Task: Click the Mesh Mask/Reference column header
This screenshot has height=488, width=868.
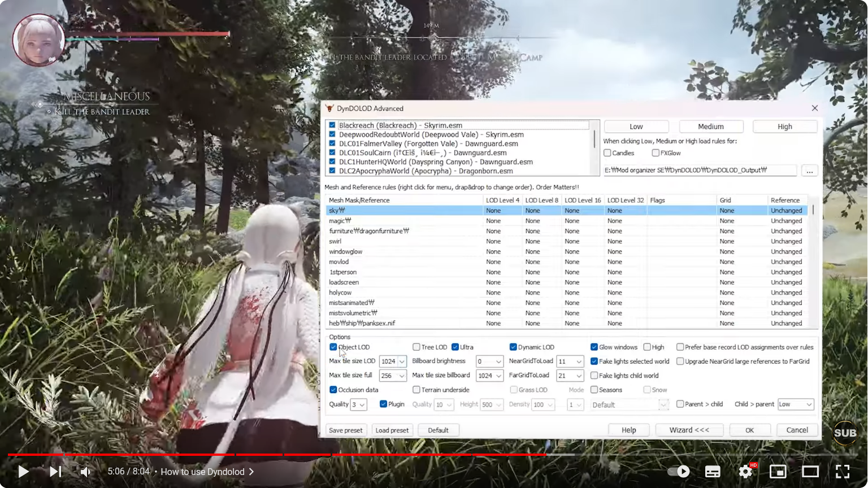Action: pos(404,200)
